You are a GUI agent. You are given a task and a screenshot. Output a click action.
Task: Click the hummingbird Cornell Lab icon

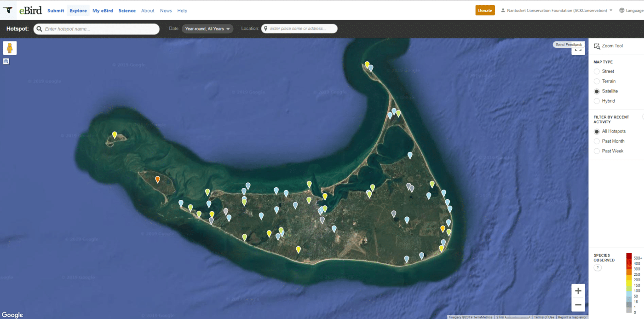click(x=7, y=10)
